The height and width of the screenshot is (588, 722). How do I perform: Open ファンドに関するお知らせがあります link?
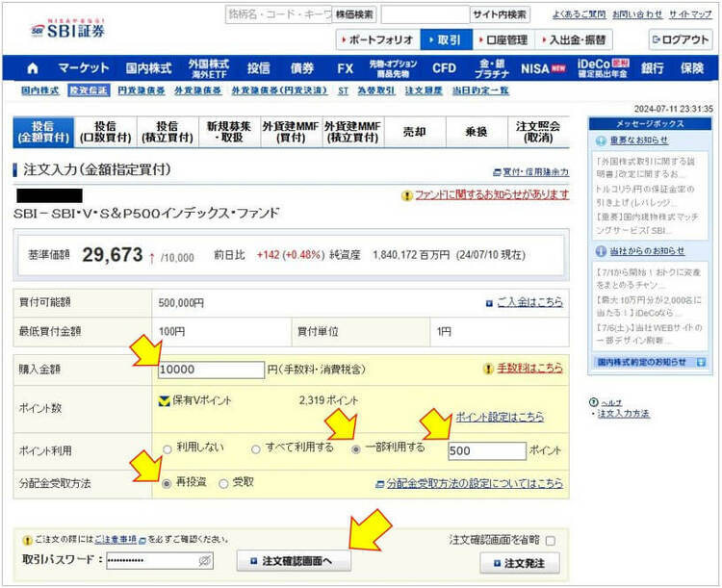pos(492,195)
